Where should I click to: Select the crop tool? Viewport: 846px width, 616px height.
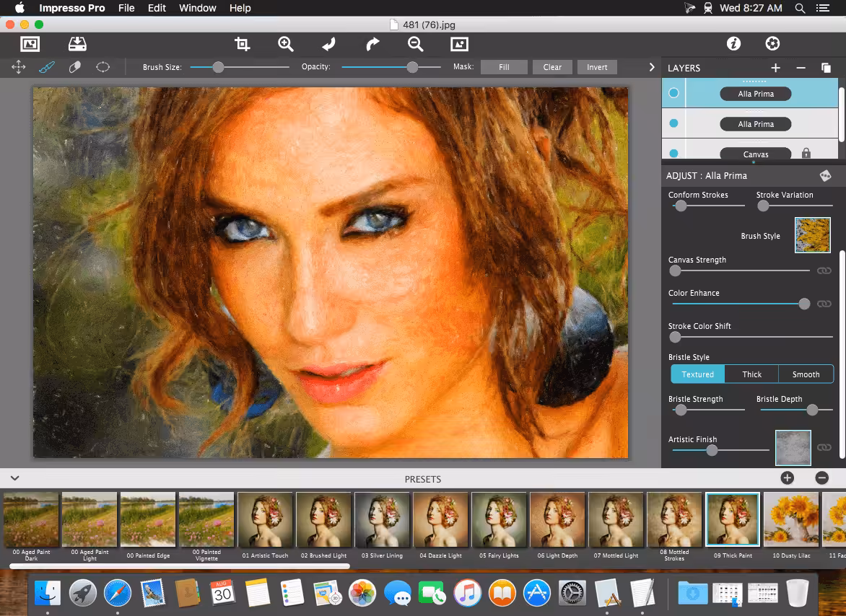click(x=243, y=44)
